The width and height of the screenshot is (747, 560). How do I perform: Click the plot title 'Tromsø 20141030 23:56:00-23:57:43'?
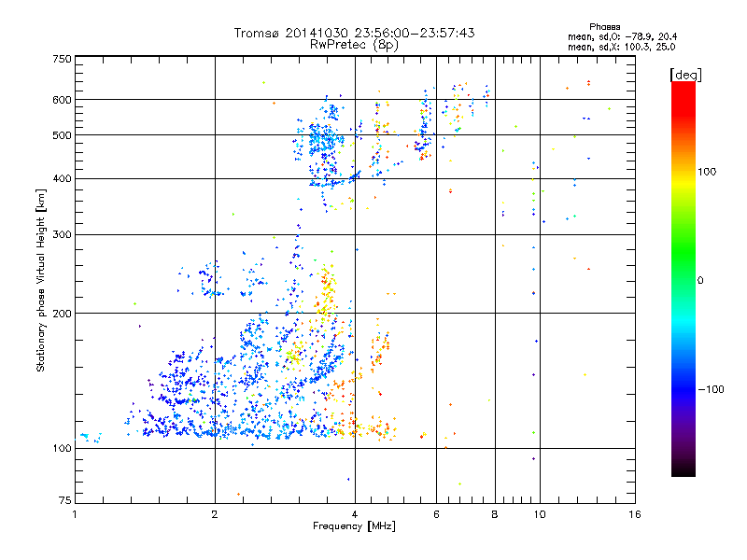point(354,33)
